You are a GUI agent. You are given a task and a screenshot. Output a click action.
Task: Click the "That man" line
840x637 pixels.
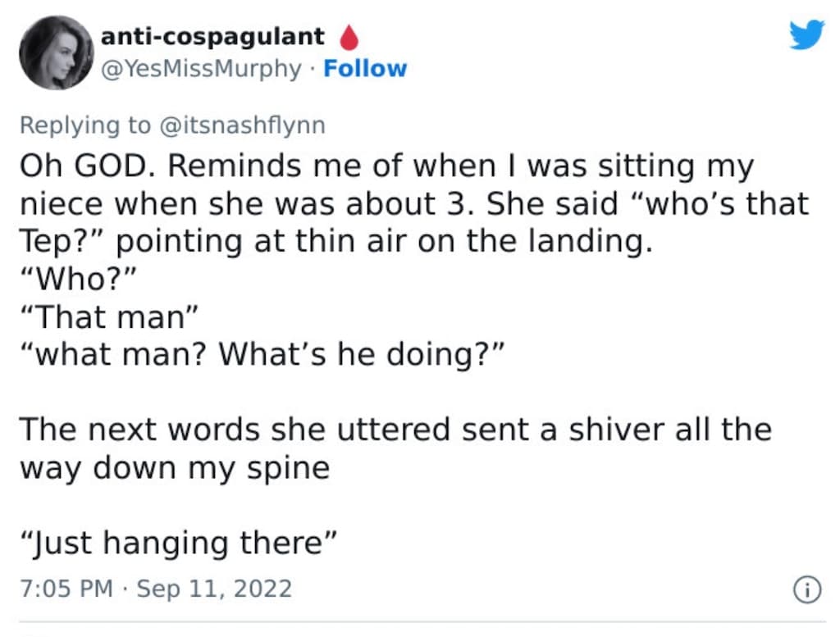tap(109, 316)
